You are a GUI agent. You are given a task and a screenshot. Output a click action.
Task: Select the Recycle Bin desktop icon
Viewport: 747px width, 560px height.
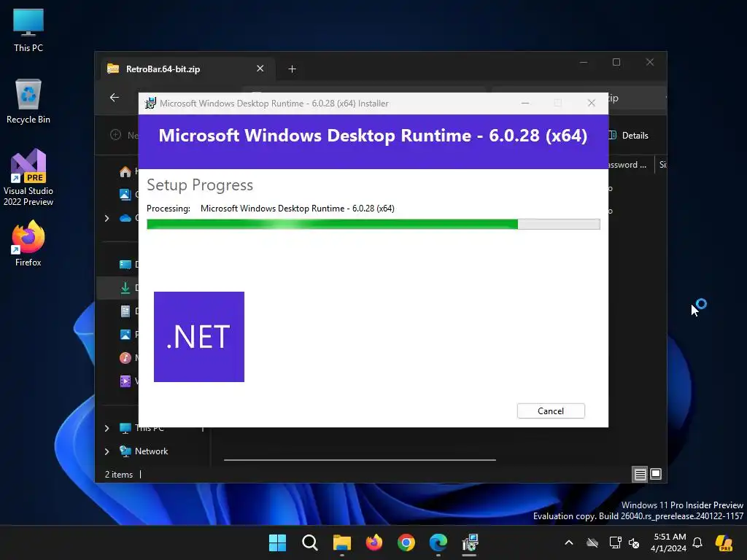(28, 101)
